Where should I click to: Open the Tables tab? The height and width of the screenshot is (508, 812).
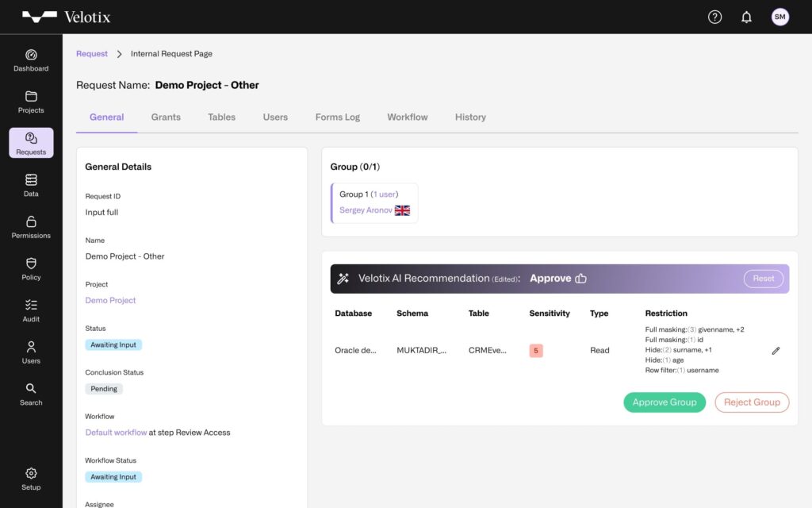tap(222, 117)
